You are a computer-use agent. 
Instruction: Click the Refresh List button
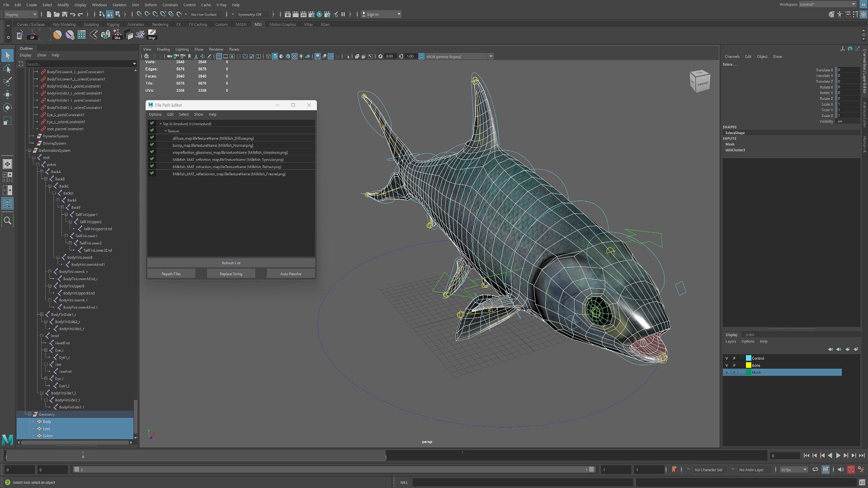tap(231, 263)
